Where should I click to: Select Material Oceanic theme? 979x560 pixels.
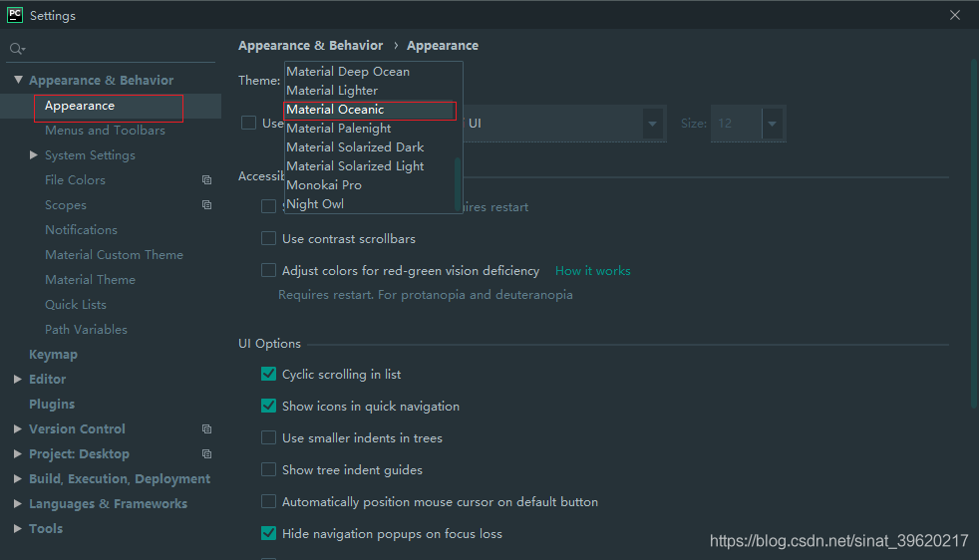click(x=370, y=110)
